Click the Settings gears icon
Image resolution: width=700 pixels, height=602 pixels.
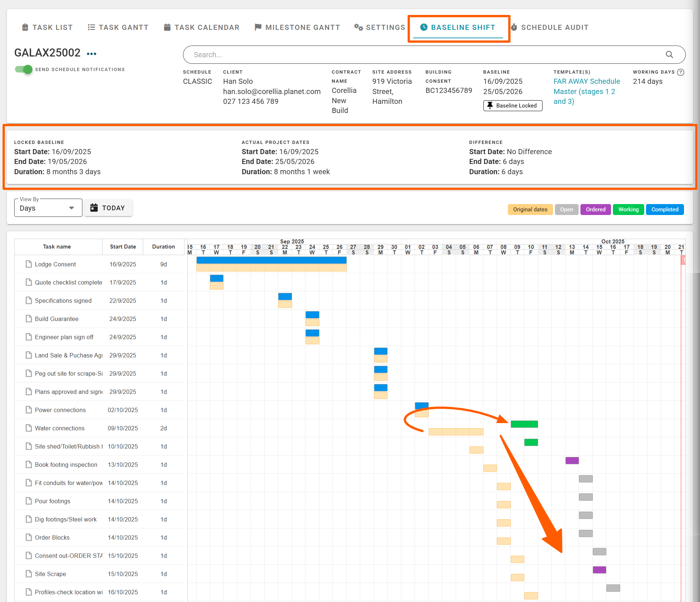358,27
